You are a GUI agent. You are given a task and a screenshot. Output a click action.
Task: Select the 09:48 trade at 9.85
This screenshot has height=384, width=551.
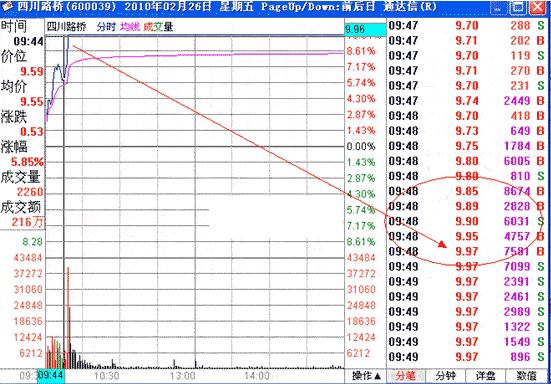[x=466, y=191]
